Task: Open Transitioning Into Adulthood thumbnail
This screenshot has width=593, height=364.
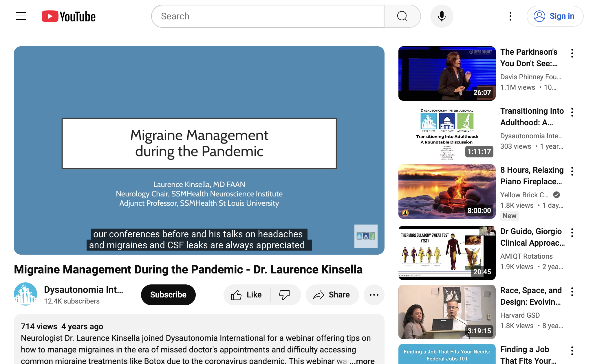Action: click(447, 133)
